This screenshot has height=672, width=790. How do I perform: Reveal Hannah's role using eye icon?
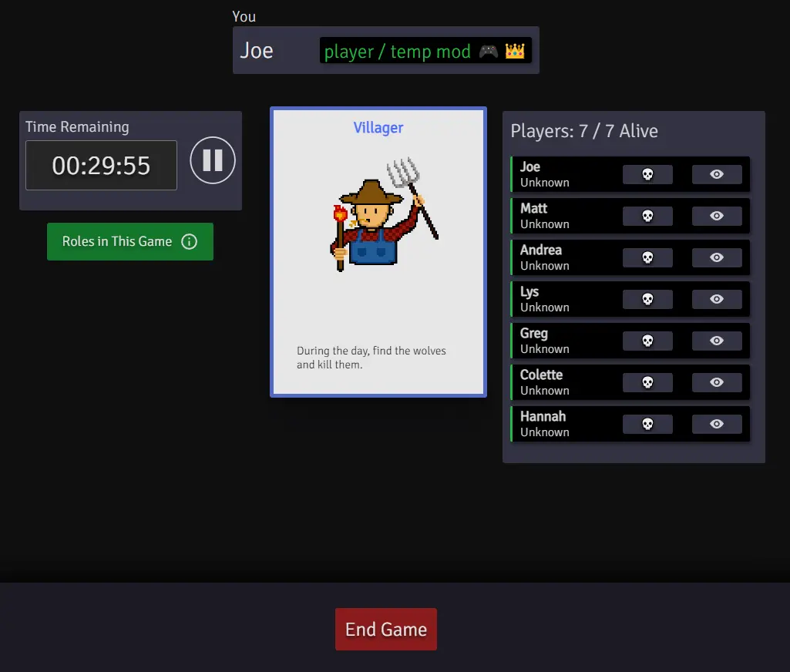click(x=717, y=425)
